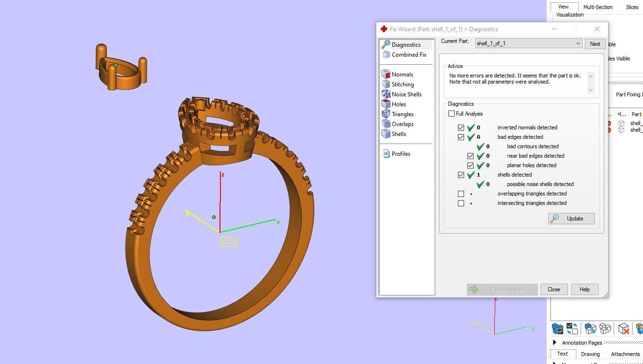Switch to the Slices tab
This screenshot has height=364, width=643.
coord(632,7)
